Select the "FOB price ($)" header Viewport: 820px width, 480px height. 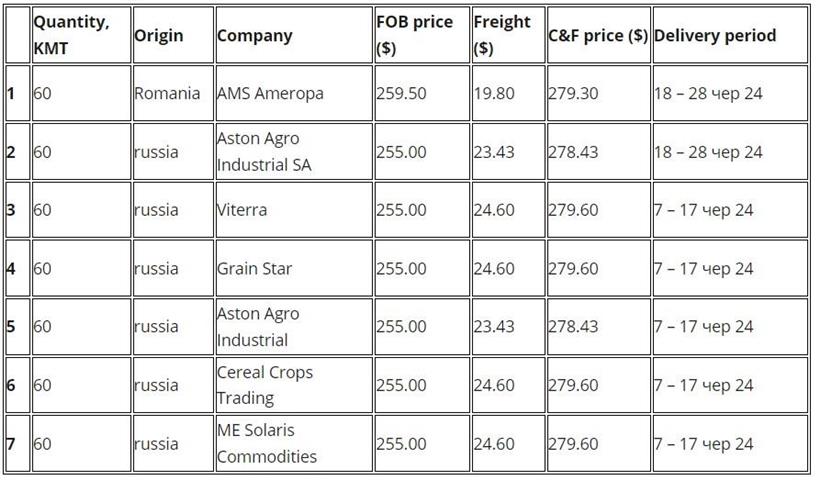[x=414, y=35]
